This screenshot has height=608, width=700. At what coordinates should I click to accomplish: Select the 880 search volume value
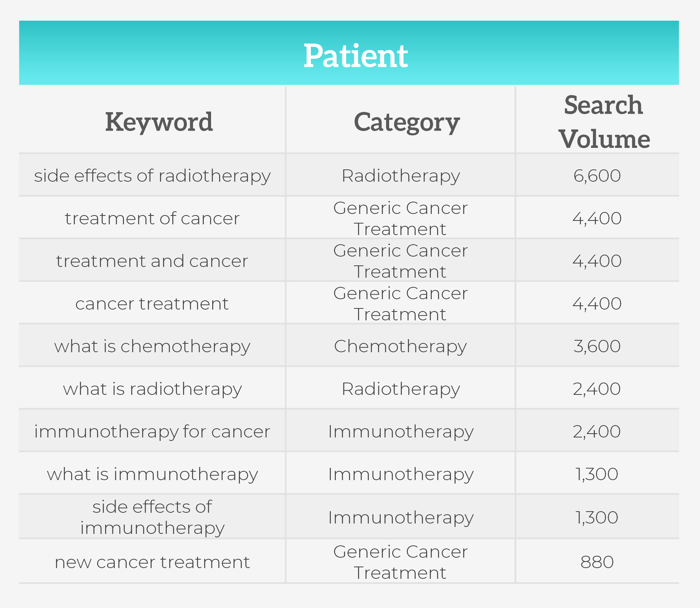597,562
